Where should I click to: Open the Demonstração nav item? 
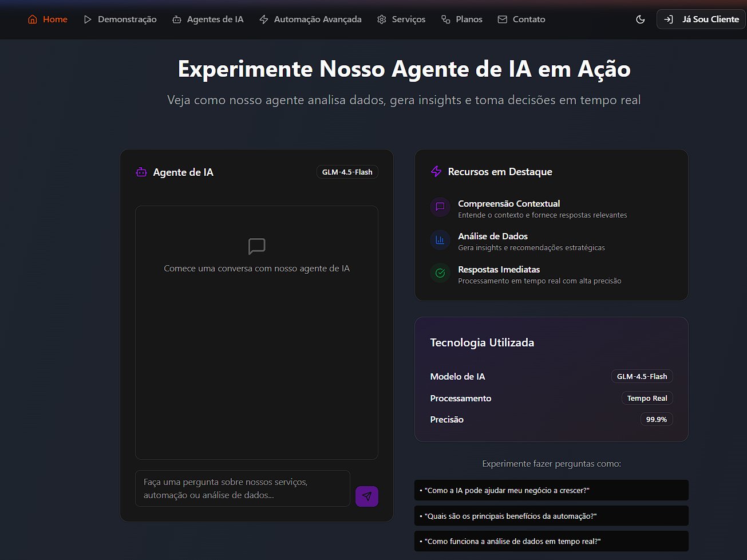[x=120, y=19]
